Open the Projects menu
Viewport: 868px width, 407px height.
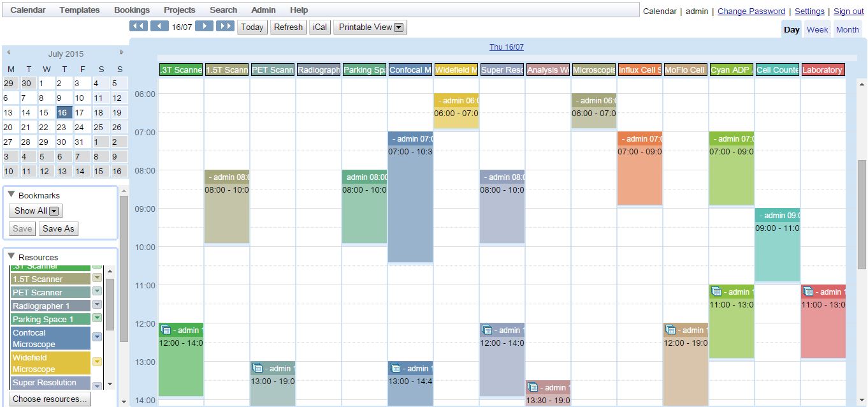pos(180,10)
